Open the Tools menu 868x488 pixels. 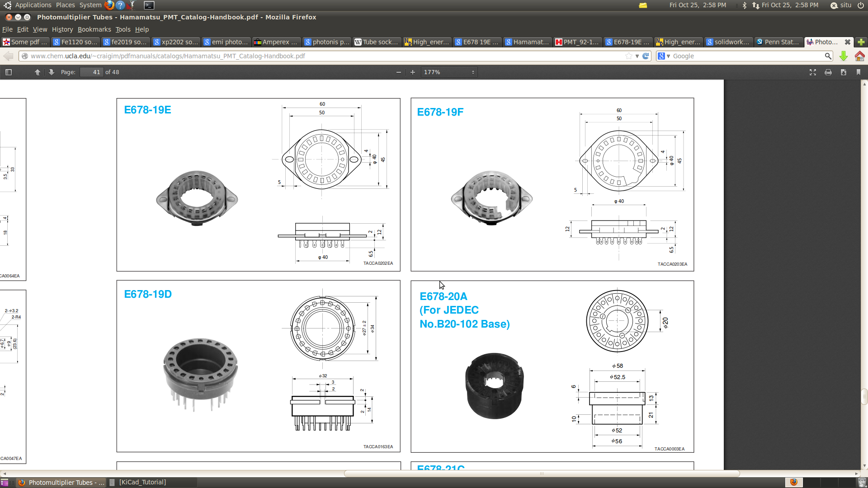123,29
